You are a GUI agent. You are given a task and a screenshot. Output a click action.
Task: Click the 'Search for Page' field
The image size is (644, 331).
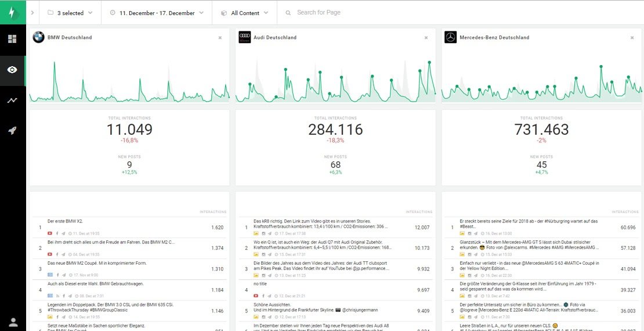[319, 12]
